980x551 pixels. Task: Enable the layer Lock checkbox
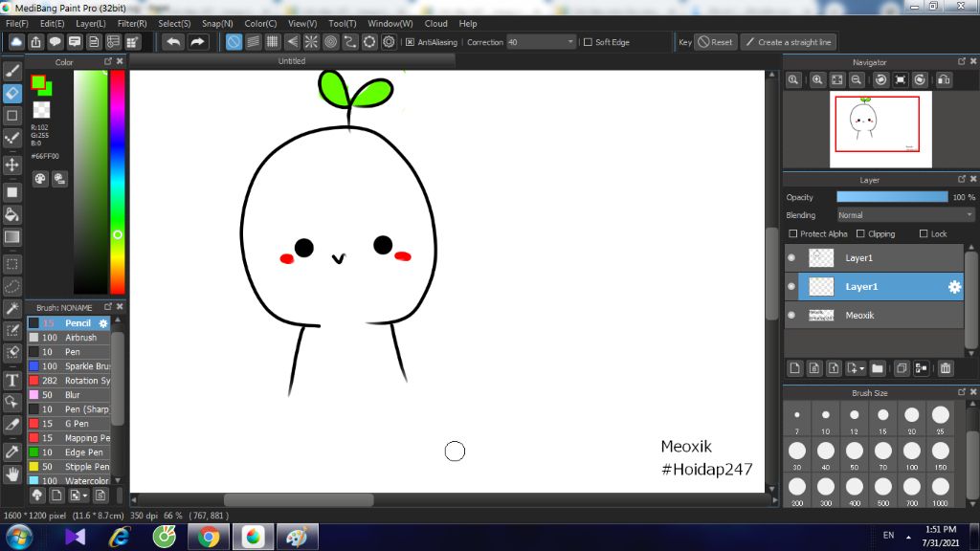(924, 233)
